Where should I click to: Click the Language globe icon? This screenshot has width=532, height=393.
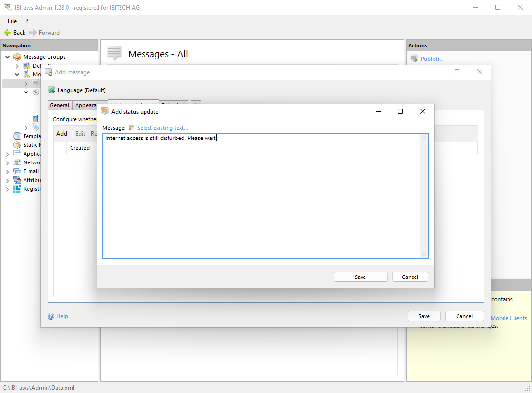(51, 90)
